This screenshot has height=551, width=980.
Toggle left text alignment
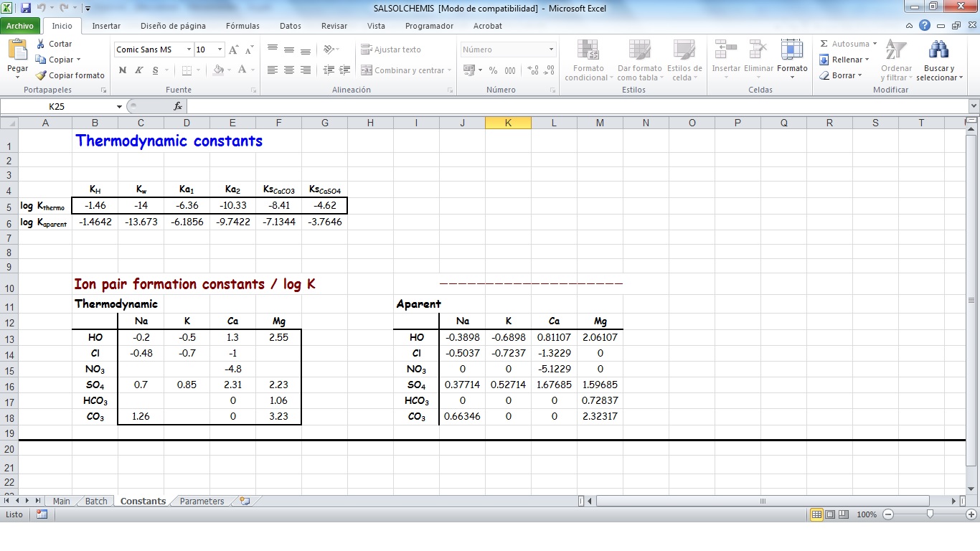point(273,70)
